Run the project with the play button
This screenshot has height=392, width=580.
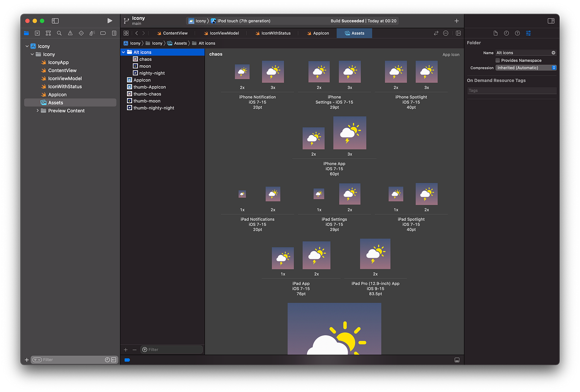[110, 21]
